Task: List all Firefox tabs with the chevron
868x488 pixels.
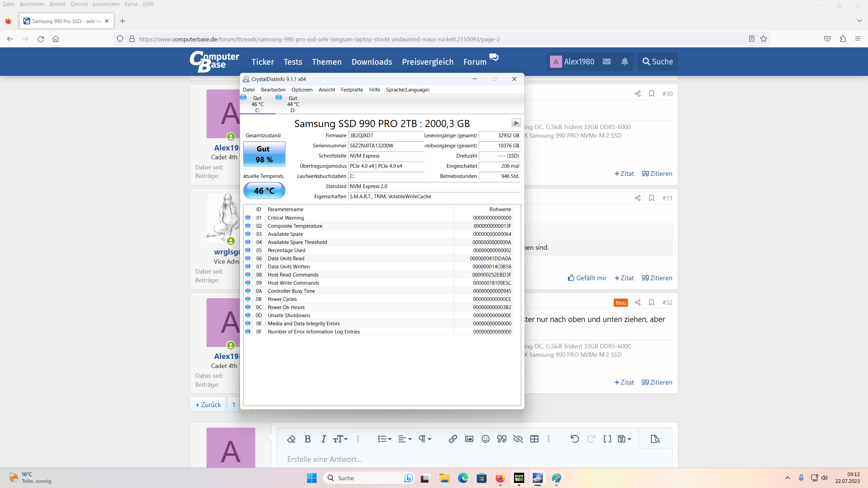Action: pos(859,21)
